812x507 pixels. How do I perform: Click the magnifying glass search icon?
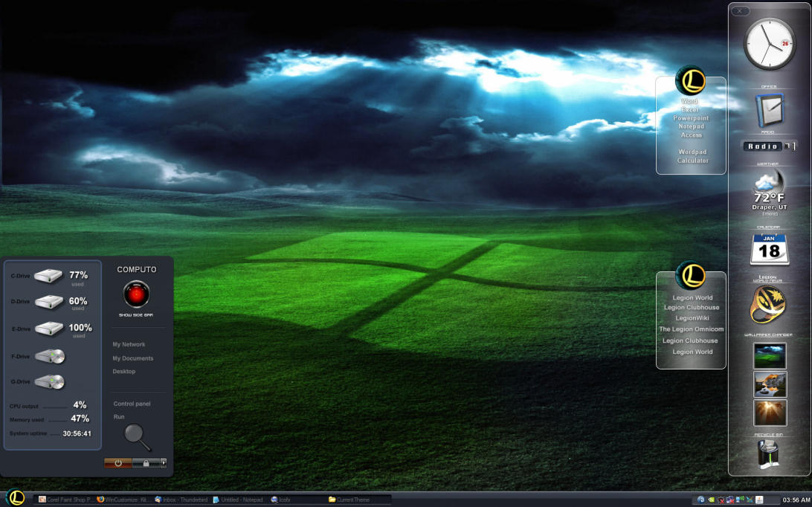point(138,437)
